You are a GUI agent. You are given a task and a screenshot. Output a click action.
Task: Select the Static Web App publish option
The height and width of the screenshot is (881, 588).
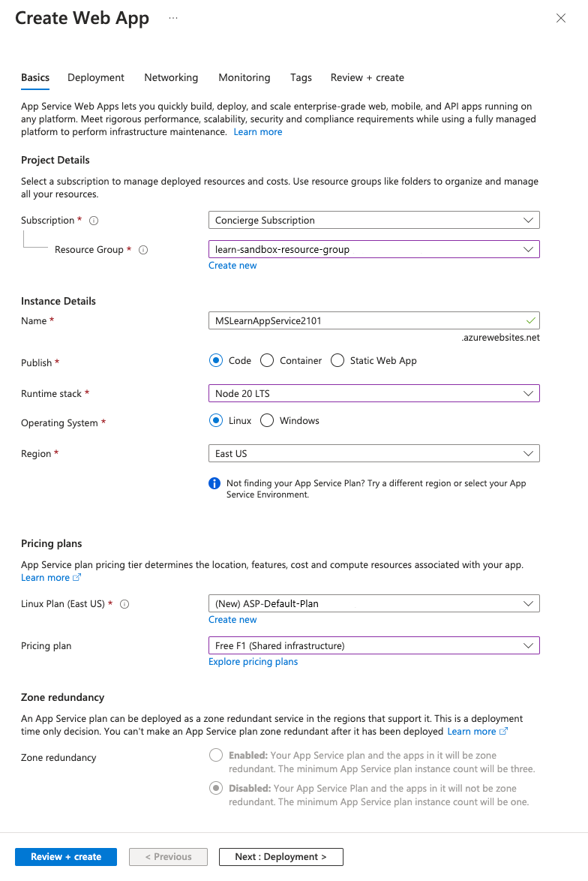coord(337,361)
